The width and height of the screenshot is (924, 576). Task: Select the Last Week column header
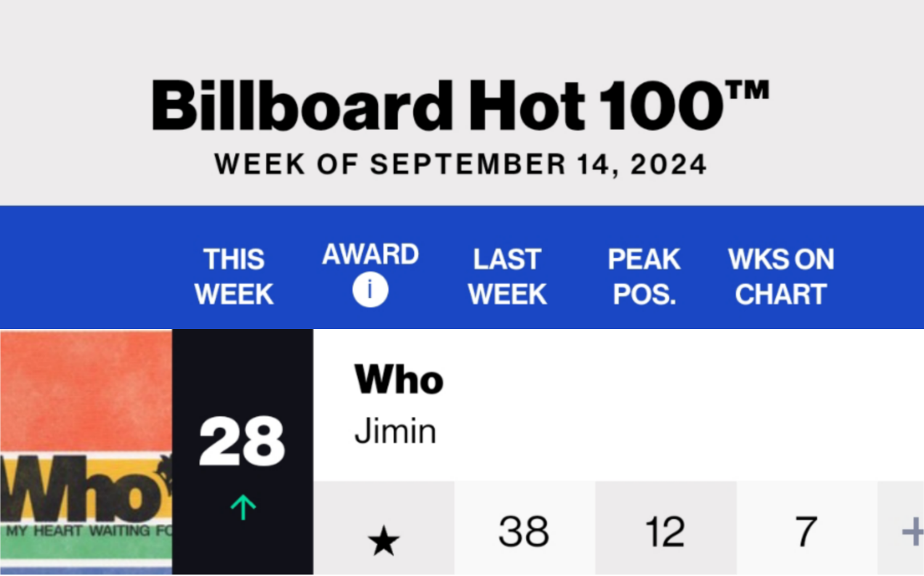507,277
